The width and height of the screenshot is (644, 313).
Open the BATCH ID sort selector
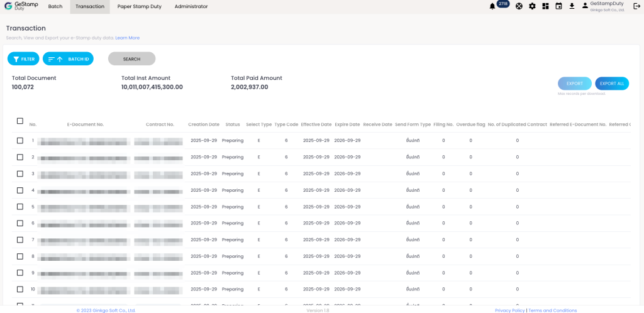coord(68,58)
